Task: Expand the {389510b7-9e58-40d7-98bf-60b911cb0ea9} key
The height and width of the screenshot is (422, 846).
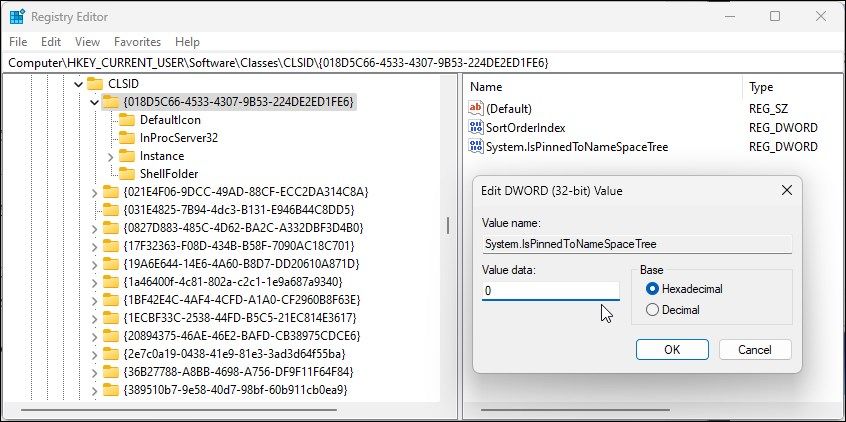Action: click(x=95, y=391)
